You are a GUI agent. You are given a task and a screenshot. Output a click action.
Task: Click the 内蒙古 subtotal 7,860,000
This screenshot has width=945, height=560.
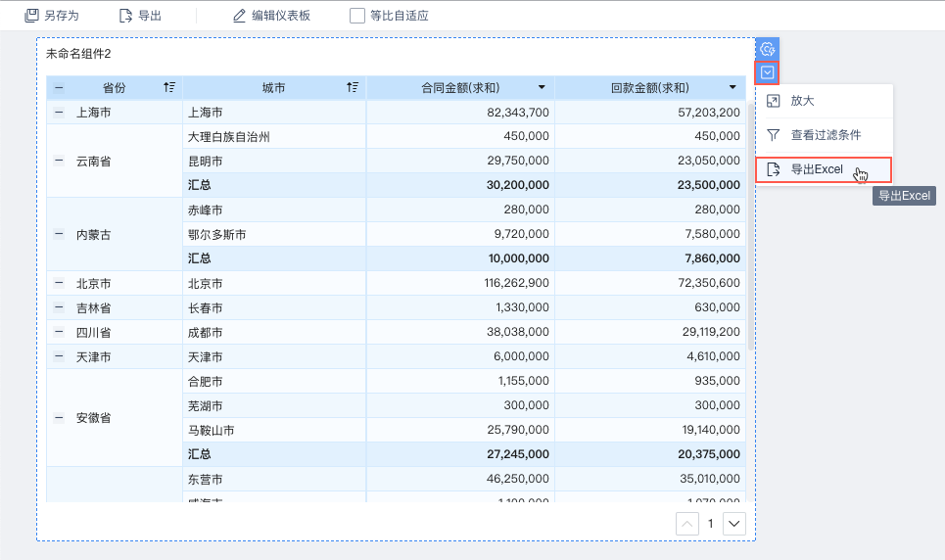(712, 258)
